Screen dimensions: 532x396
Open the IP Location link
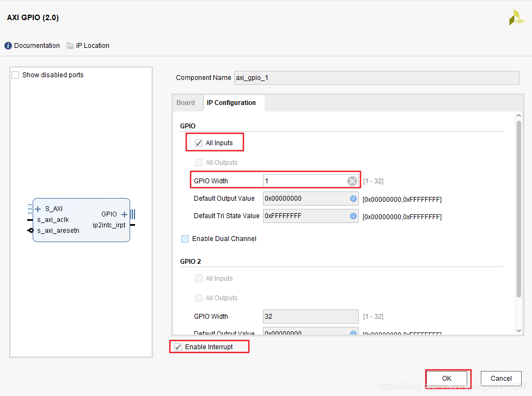pos(93,46)
